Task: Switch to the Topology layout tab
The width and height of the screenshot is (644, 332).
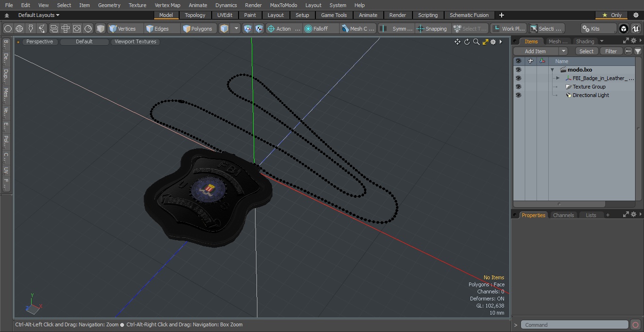Action: tap(195, 15)
